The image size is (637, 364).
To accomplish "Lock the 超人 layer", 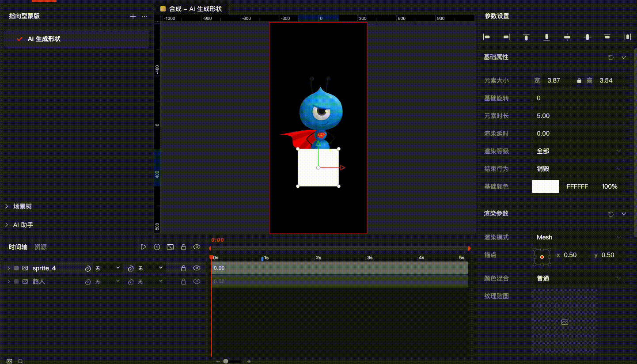I will click(183, 281).
